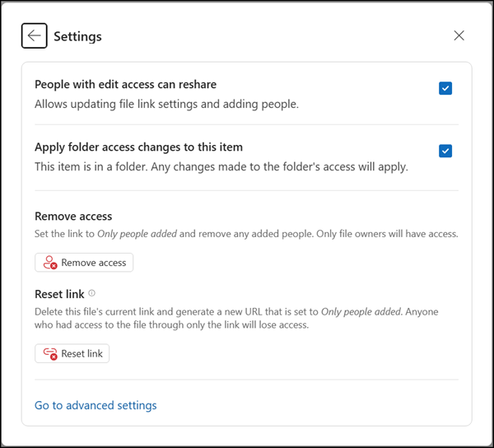Go back using the arrow button

click(x=35, y=35)
